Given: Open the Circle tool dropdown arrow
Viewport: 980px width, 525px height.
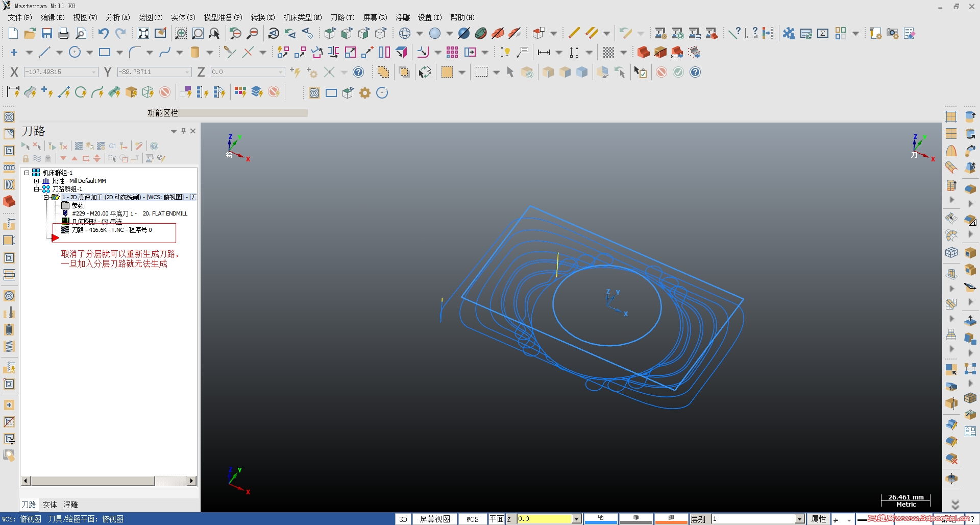Looking at the screenshot, I should (89, 53).
